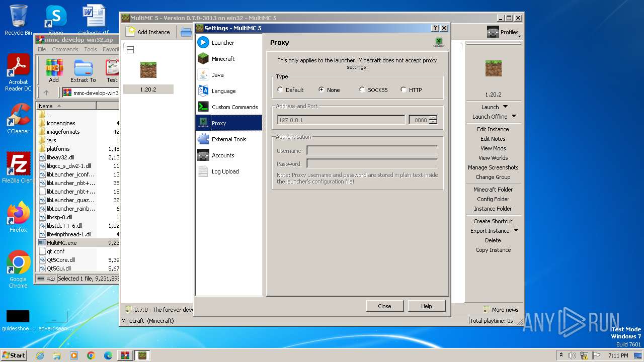Viewport: 644px width, 362px height.
Task: Open the Recycle Bin desktop icon
Action: click(x=18, y=20)
